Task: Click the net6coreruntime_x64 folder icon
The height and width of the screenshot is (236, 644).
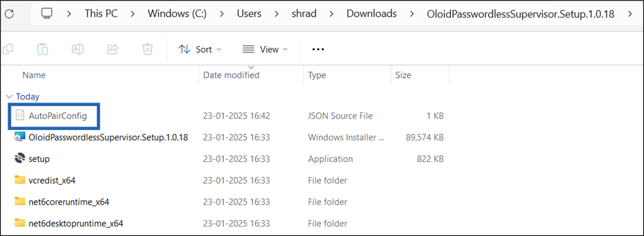Action: pos(20,202)
